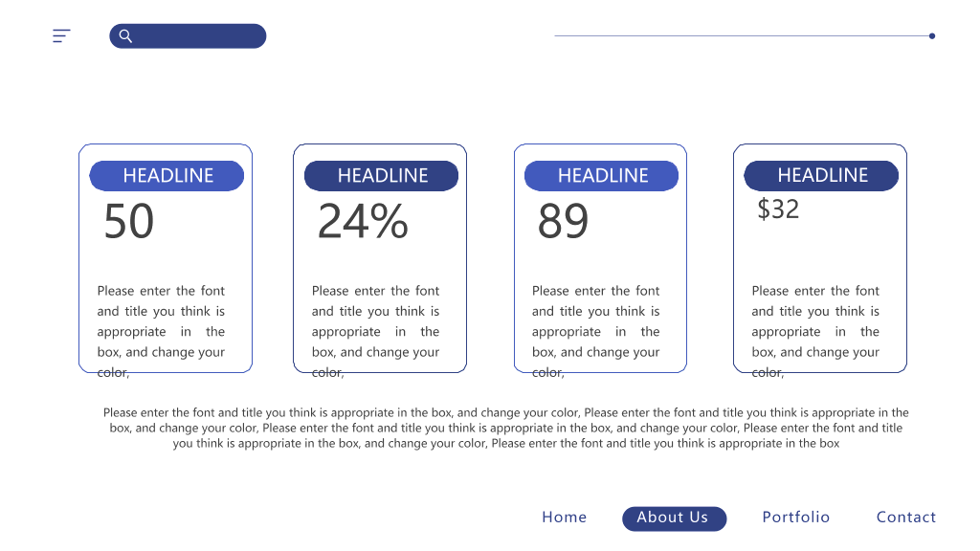980x551 pixels.
Task: Select the large number 50
Action: [x=129, y=221]
